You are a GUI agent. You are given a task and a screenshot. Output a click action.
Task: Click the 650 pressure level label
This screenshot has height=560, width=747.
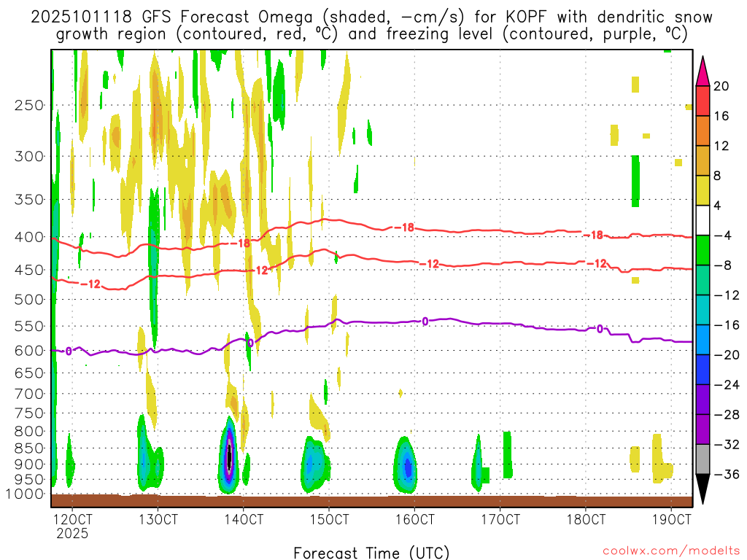(29, 373)
